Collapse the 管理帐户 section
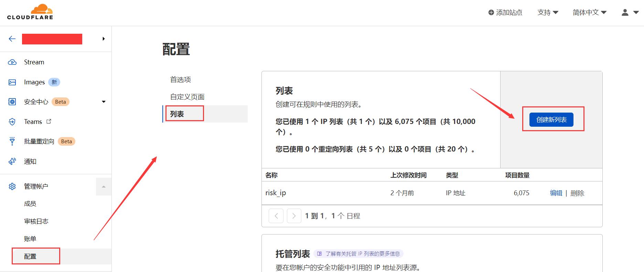 [x=104, y=187]
